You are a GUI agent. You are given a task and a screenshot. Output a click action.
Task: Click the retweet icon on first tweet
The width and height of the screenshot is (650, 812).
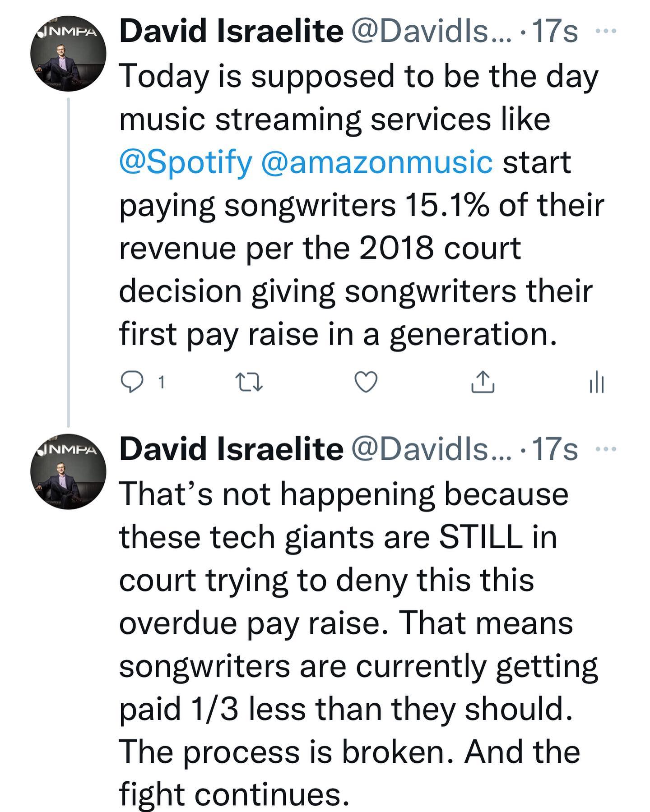(x=250, y=383)
